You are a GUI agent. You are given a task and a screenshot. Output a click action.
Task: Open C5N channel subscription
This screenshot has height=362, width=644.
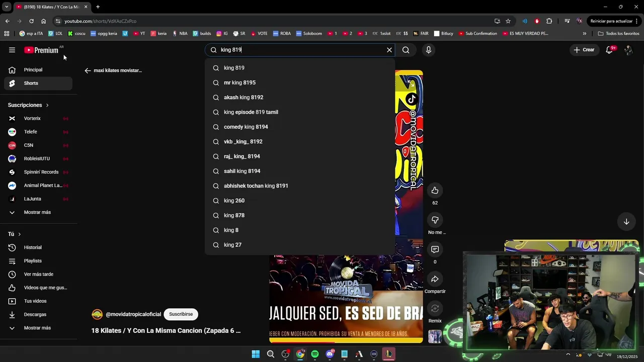click(x=38, y=145)
